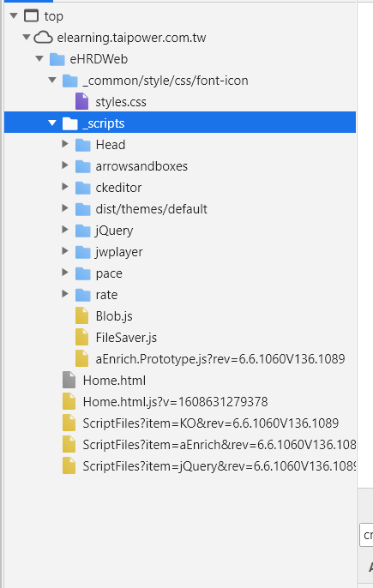Open FileSaver.js source file
This screenshot has width=373, height=588.
pyautogui.click(x=126, y=338)
